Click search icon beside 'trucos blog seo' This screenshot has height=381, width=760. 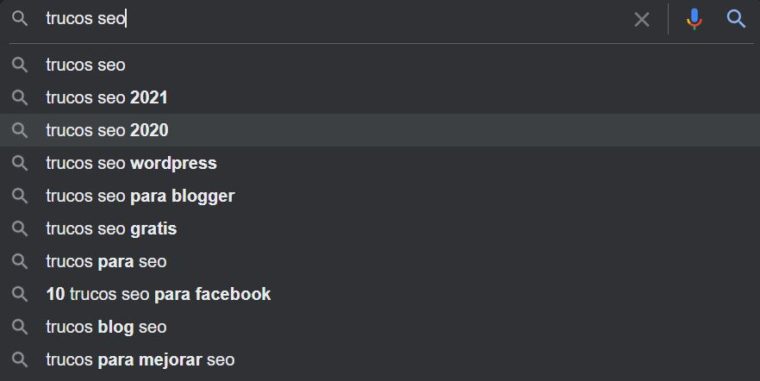pyautogui.click(x=20, y=327)
